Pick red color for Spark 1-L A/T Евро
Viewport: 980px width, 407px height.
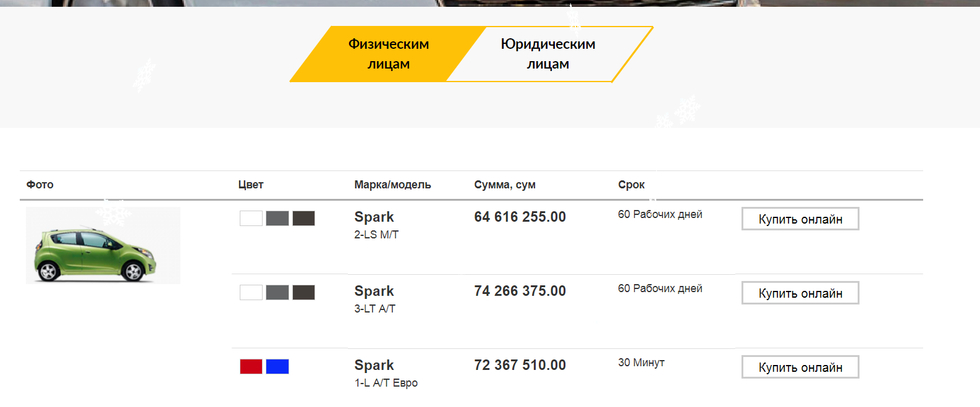pos(251,366)
